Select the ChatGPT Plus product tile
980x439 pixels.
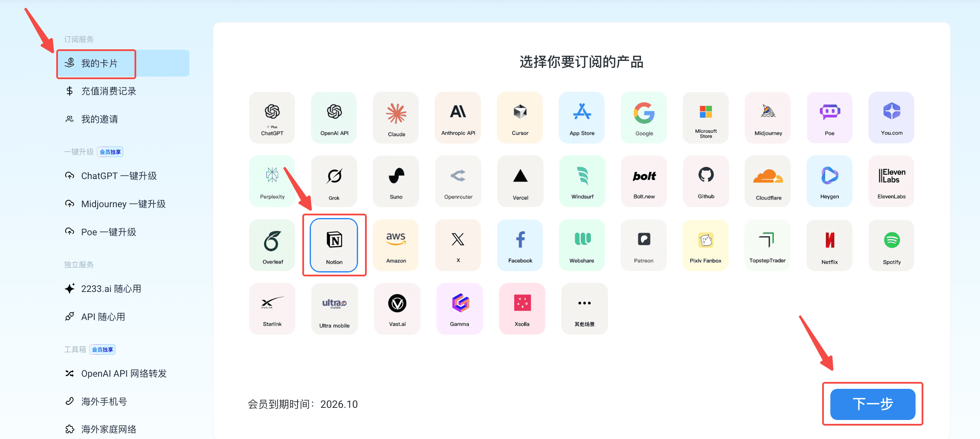(x=272, y=117)
